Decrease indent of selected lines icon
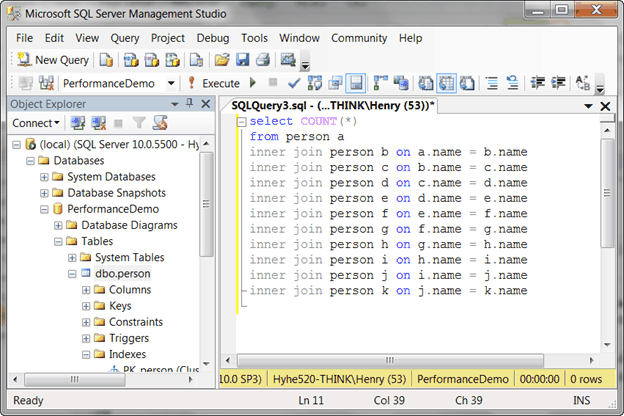The width and height of the screenshot is (624, 416). (538, 83)
